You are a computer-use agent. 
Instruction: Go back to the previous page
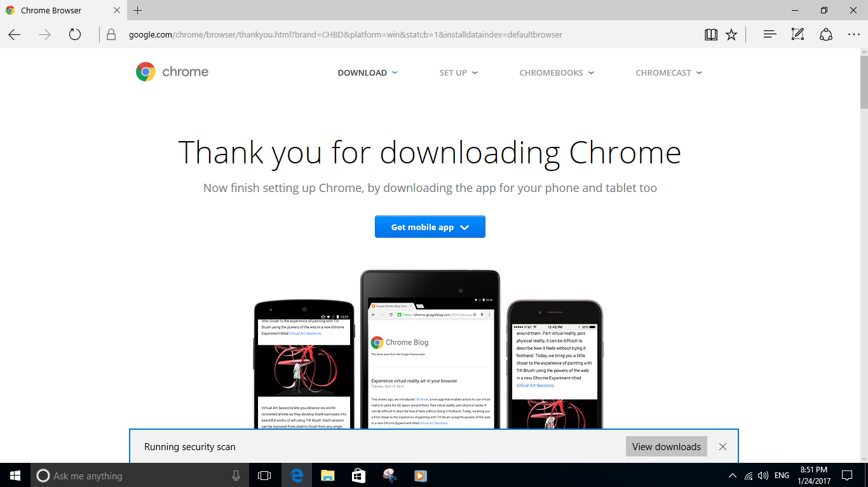(14, 34)
